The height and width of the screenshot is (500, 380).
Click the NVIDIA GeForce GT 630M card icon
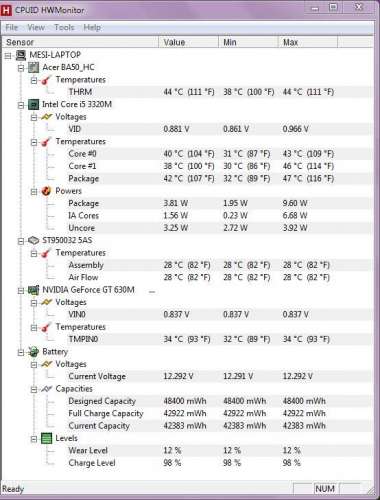33,290
